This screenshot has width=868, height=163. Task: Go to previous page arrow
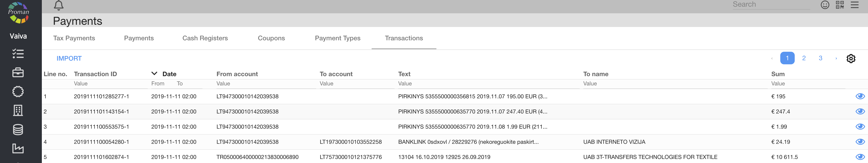point(772,58)
